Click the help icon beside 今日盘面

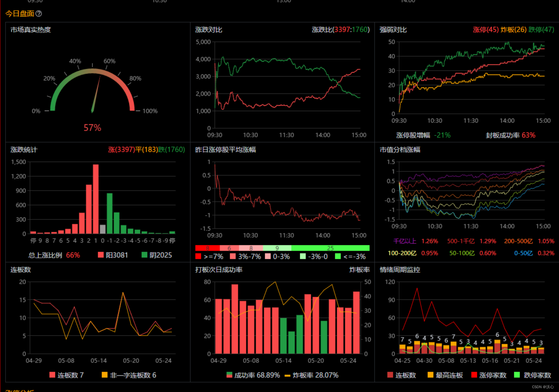(x=39, y=13)
